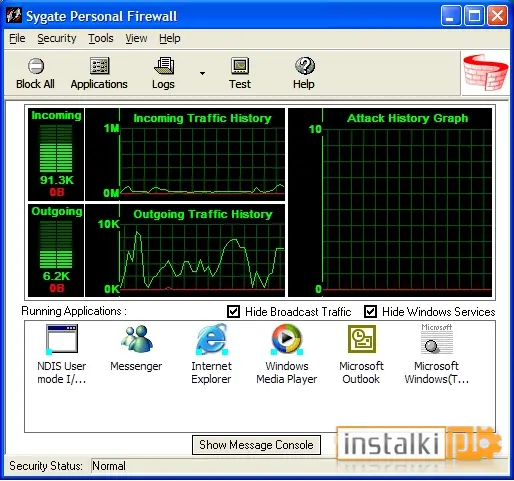Close the Sygate Personal Firewall window
The width and height of the screenshot is (514, 481).
[497, 15]
